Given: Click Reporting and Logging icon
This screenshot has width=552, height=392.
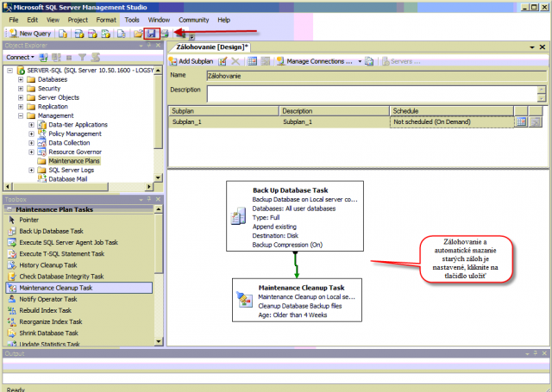Looking at the screenshot, I should (369, 61).
